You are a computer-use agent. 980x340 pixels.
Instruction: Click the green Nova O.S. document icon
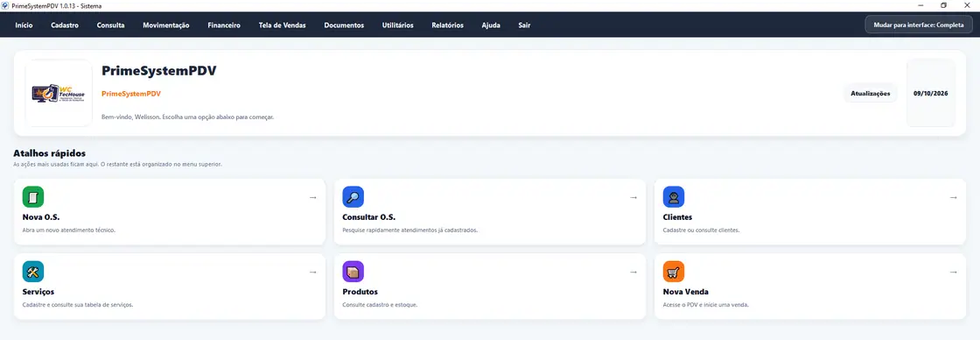click(33, 196)
